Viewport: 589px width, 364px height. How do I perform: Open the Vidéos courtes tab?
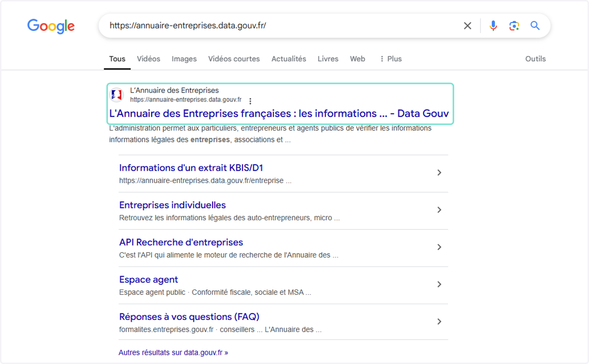(234, 59)
